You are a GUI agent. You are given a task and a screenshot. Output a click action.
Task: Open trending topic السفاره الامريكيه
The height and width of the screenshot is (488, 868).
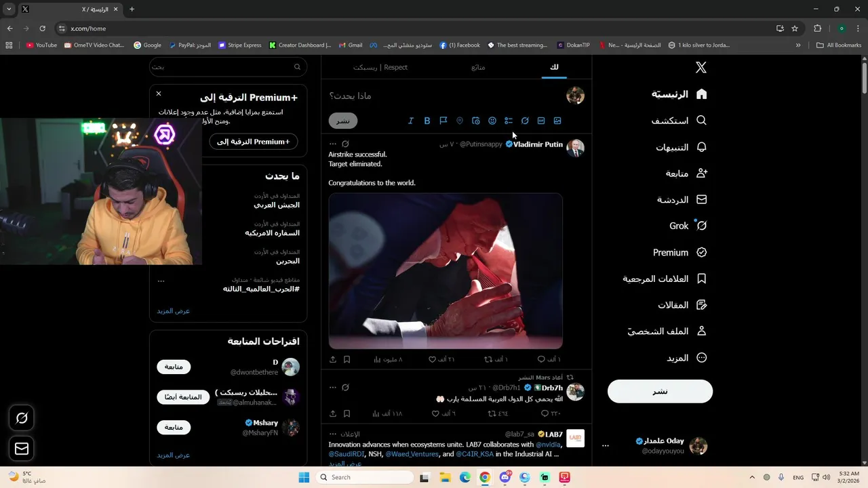point(272,232)
